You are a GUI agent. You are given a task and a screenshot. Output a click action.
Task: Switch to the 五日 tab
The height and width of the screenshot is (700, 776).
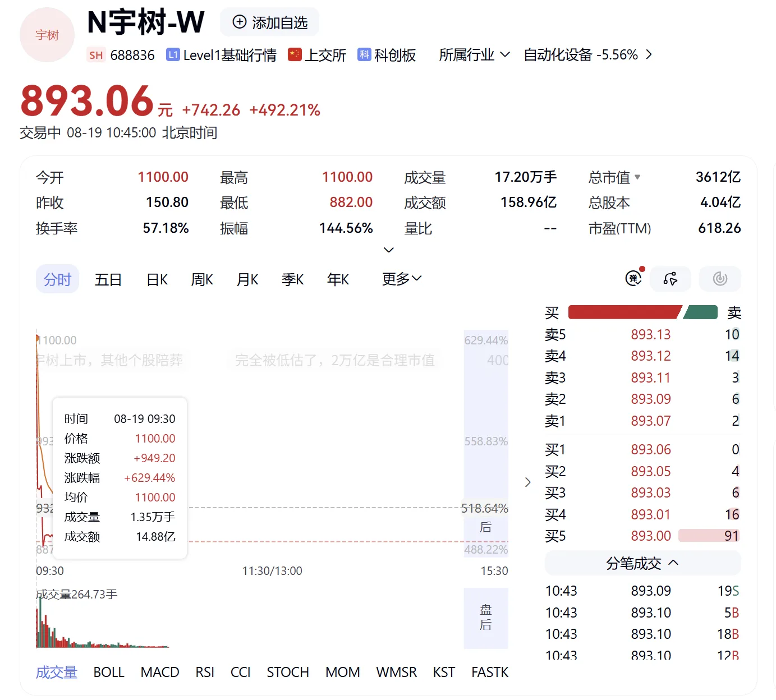pos(108,279)
